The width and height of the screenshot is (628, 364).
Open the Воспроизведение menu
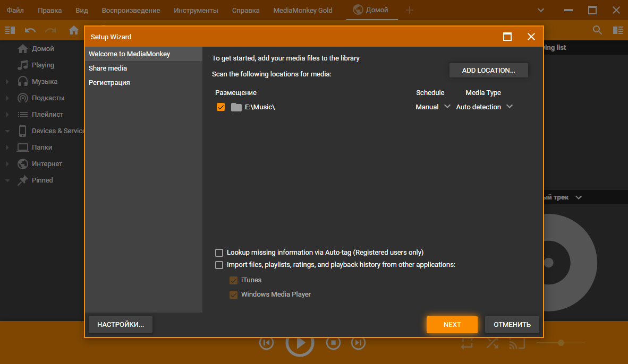[x=131, y=11]
